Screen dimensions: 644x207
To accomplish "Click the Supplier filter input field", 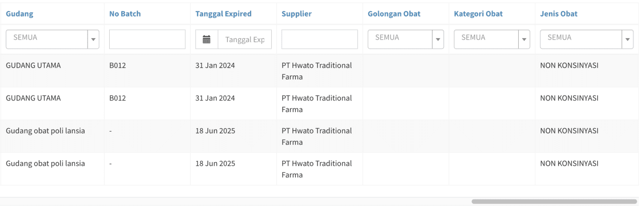I will [319, 39].
